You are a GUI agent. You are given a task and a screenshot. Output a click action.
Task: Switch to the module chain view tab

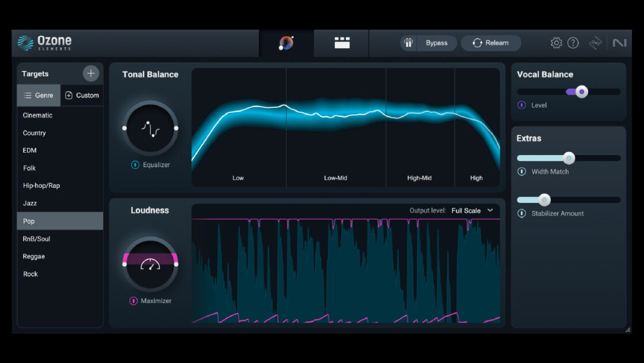(342, 43)
